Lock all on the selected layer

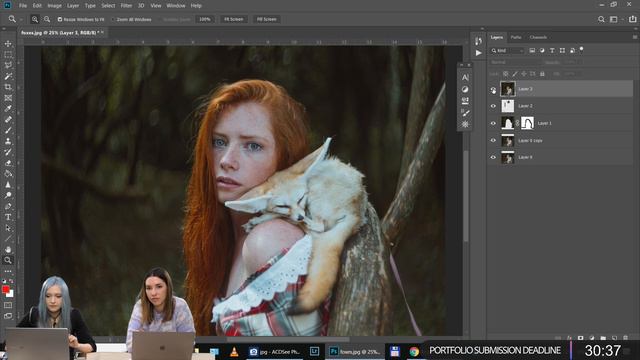tap(542, 74)
